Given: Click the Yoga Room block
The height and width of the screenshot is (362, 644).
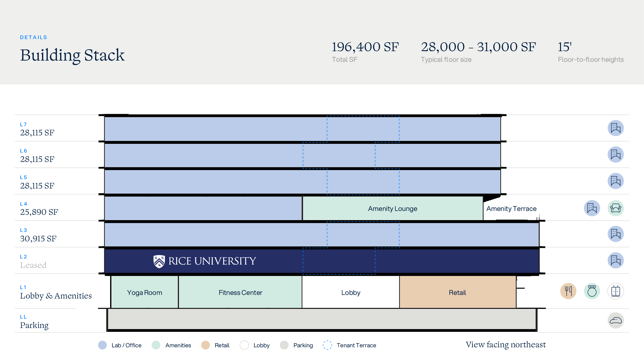Looking at the screenshot, I should [x=144, y=292].
